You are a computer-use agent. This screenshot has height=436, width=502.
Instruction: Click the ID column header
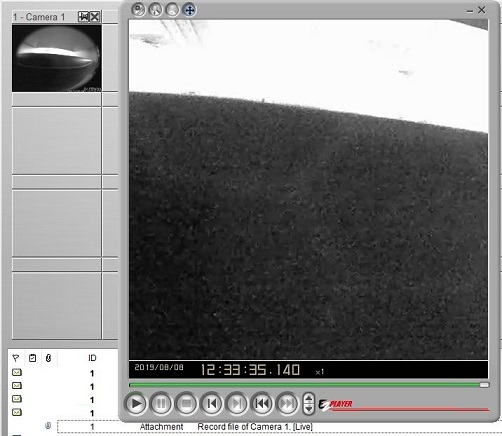[92, 358]
